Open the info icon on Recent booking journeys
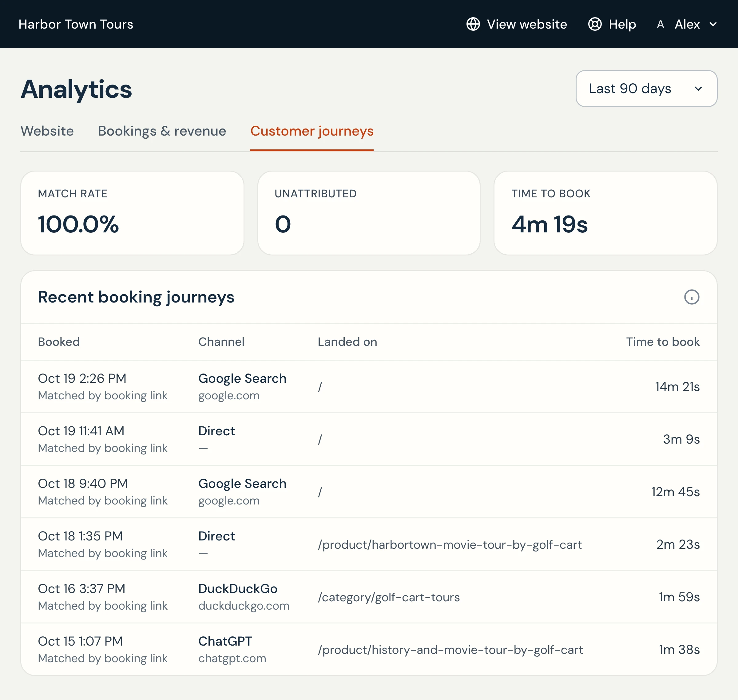Viewport: 738px width, 700px height. click(691, 297)
